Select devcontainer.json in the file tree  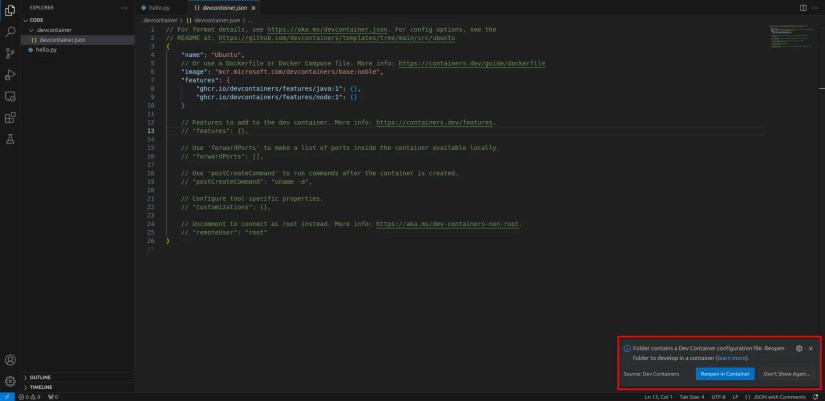pyautogui.click(x=62, y=40)
